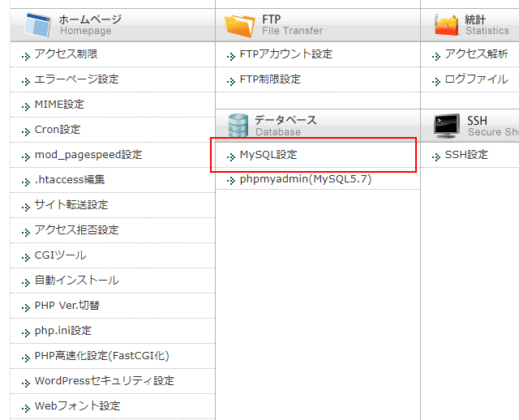
Task: Open MIME設定 link
Action: tap(59, 105)
